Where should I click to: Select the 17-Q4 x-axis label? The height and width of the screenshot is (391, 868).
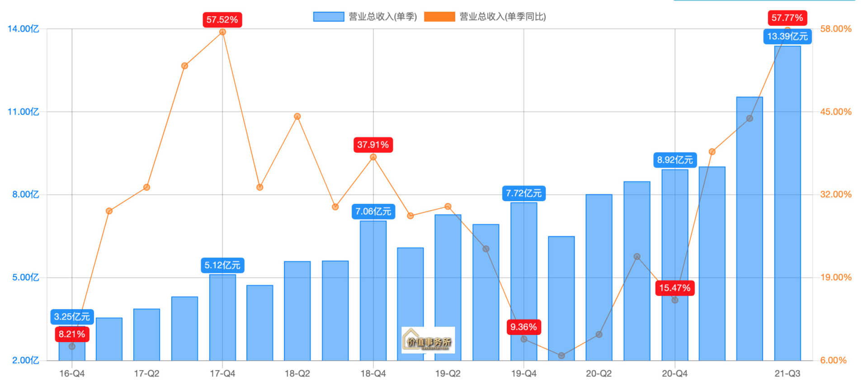coord(222,374)
